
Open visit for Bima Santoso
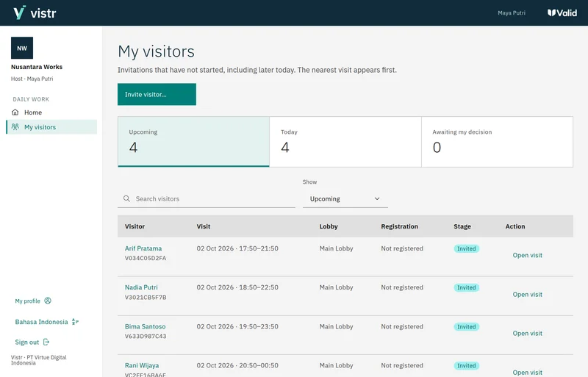[527, 334]
